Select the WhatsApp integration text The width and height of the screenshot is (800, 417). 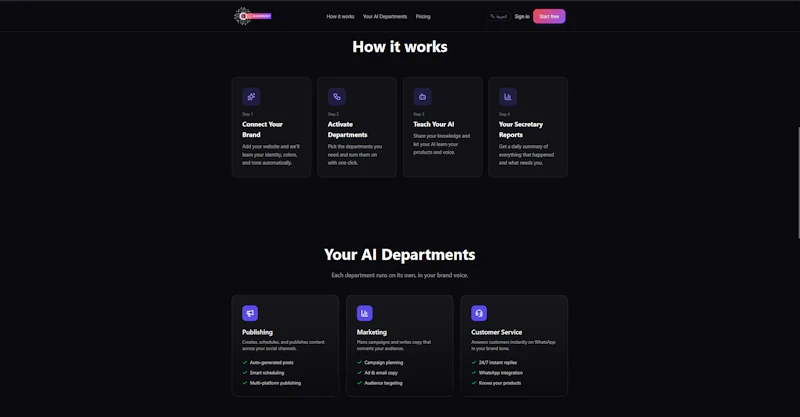(501, 373)
